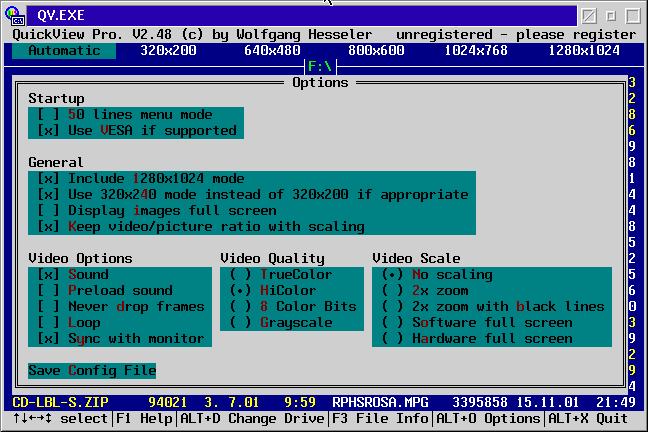This screenshot has width=648, height=432.
Task: Select HiColor video quality
Action: (273, 290)
